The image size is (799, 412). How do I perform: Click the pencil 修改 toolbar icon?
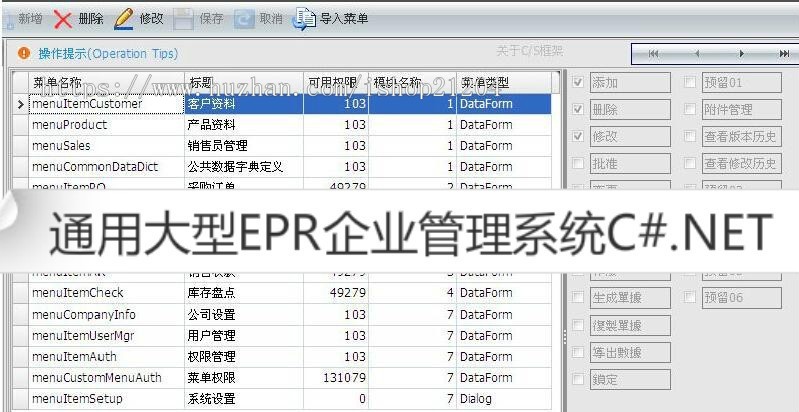point(124,19)
